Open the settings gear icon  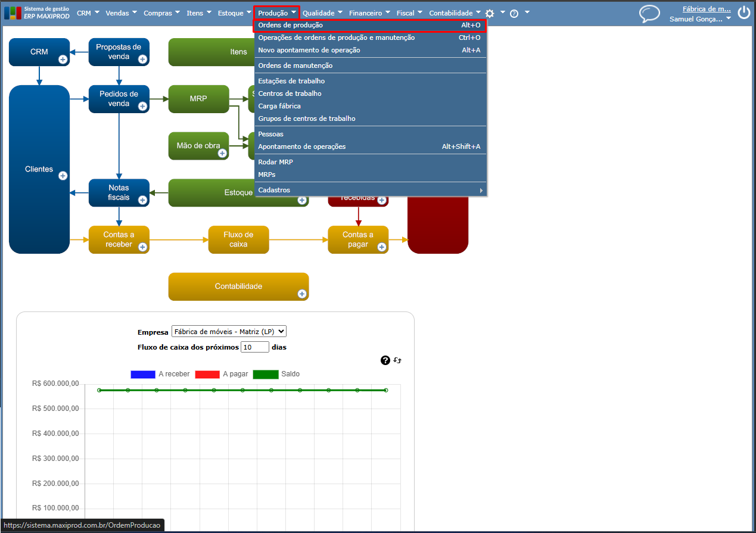tap(490, 13)
